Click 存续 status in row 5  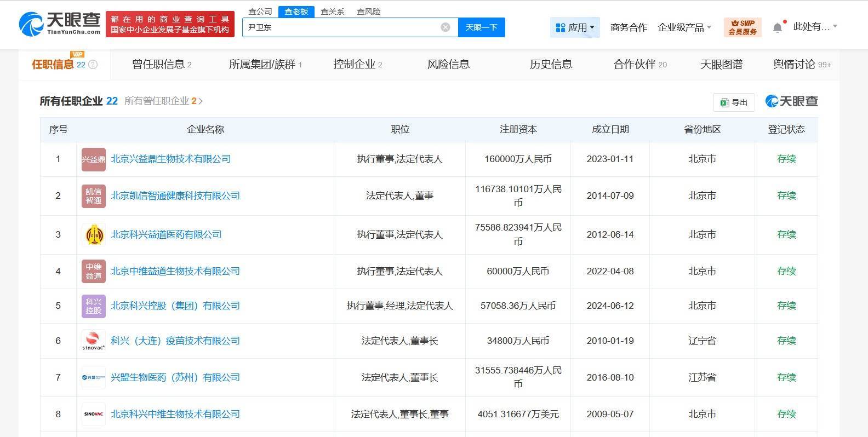[x=786, y=306]
